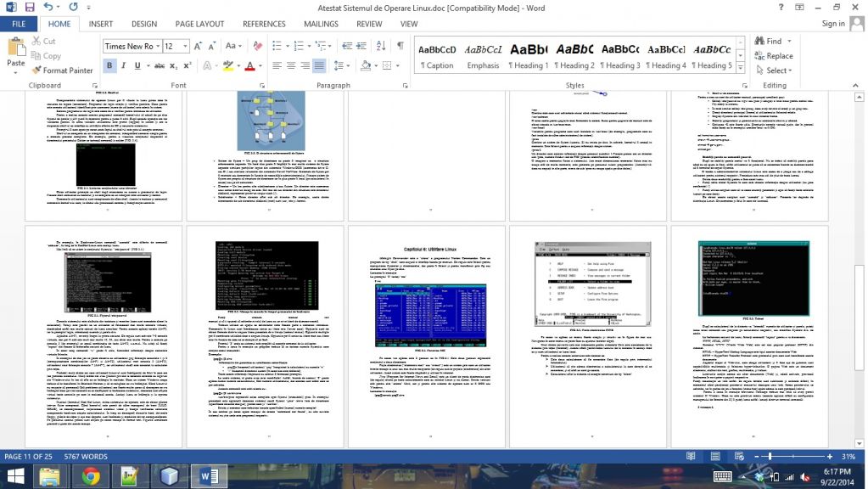
Task: Switch to the REFERENCES ribbon tab
Action: tap(264, 25)
